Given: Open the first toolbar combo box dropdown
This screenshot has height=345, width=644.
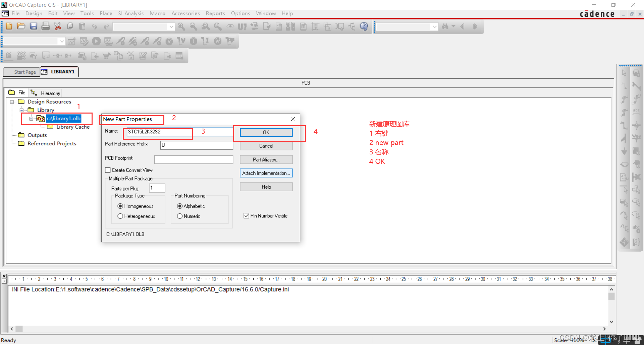Looking at the screenshot, I should [x=171, y=27].
